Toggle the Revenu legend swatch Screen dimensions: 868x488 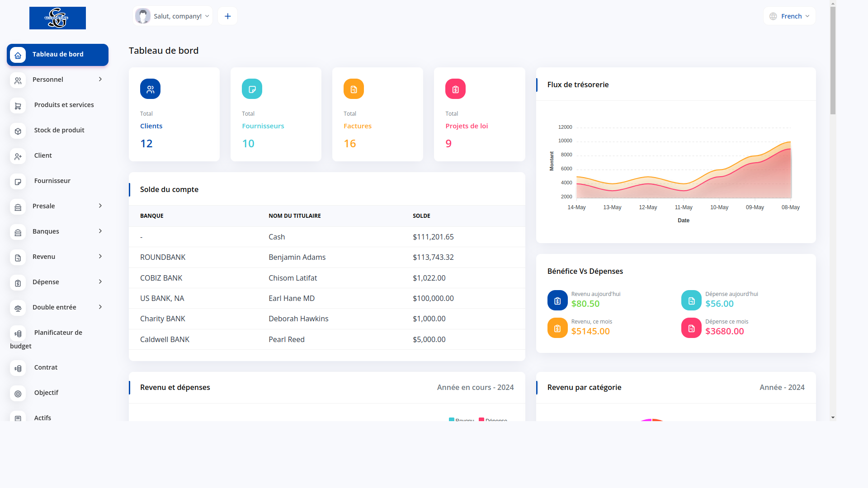point(451,420)
